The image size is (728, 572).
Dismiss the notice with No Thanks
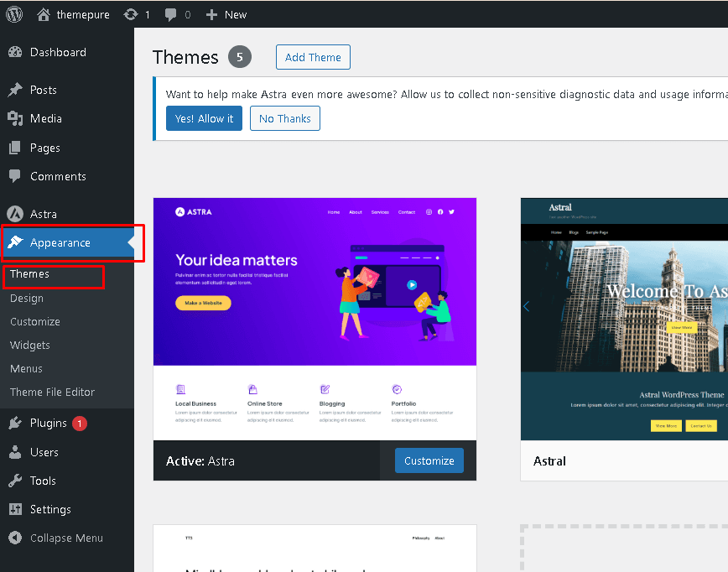(x=284, y=118)
